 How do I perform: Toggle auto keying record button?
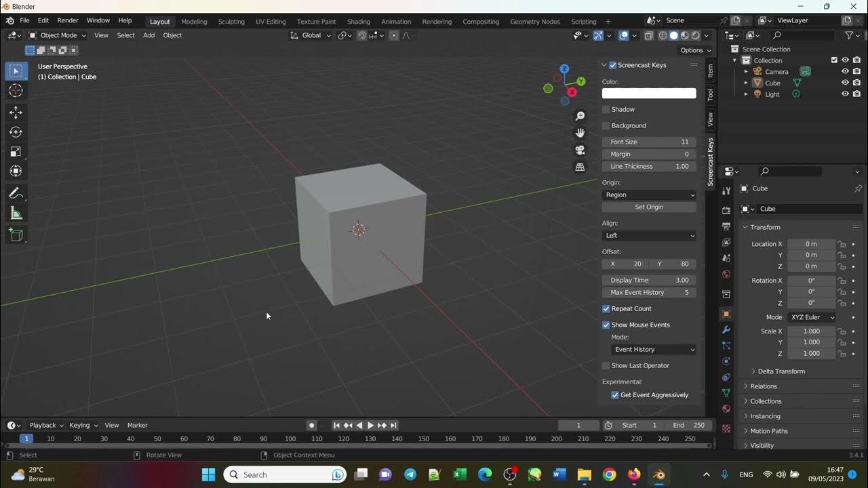click(311, 426)
